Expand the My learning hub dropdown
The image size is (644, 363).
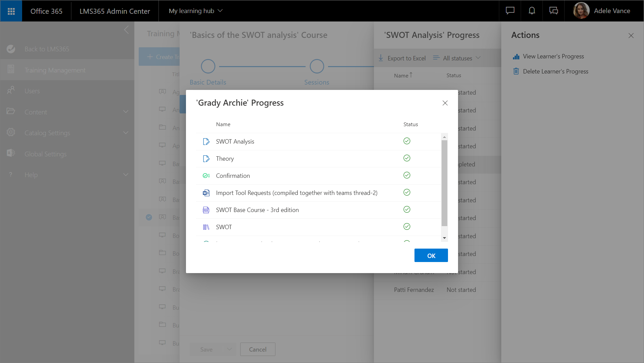196,11
